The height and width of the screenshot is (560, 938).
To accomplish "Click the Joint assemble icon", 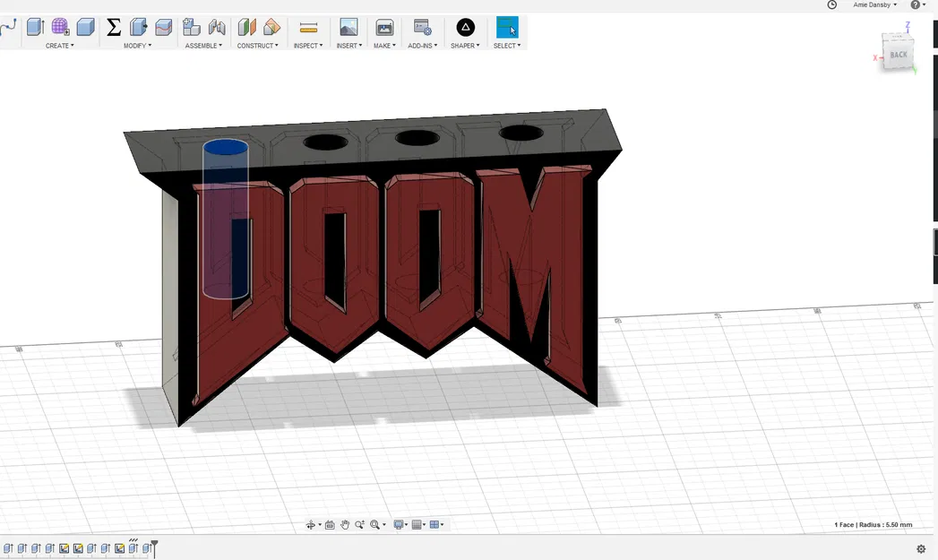I will [217, 27].
